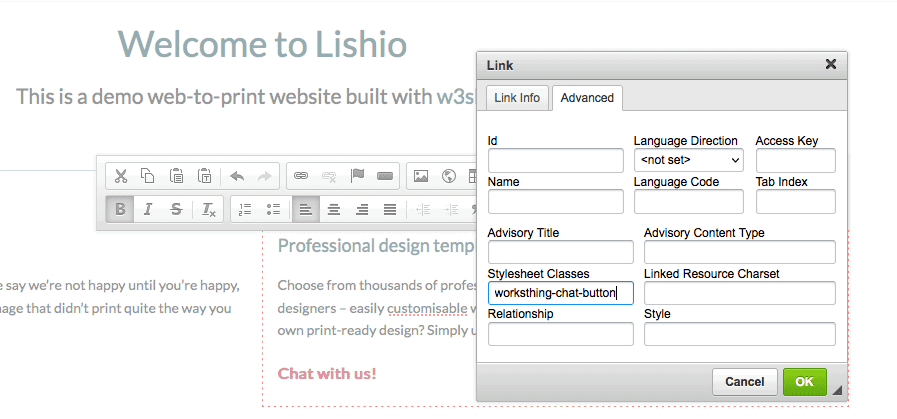Click the Paste as plain text icon
Image resolution: width=897 pixels, height=419 pixels.
pyautogui.click(x=204, y=176)
